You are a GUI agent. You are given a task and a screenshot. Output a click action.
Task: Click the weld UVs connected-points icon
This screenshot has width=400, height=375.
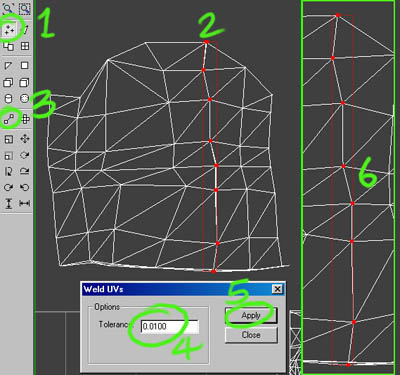click(x=9, y=119)
